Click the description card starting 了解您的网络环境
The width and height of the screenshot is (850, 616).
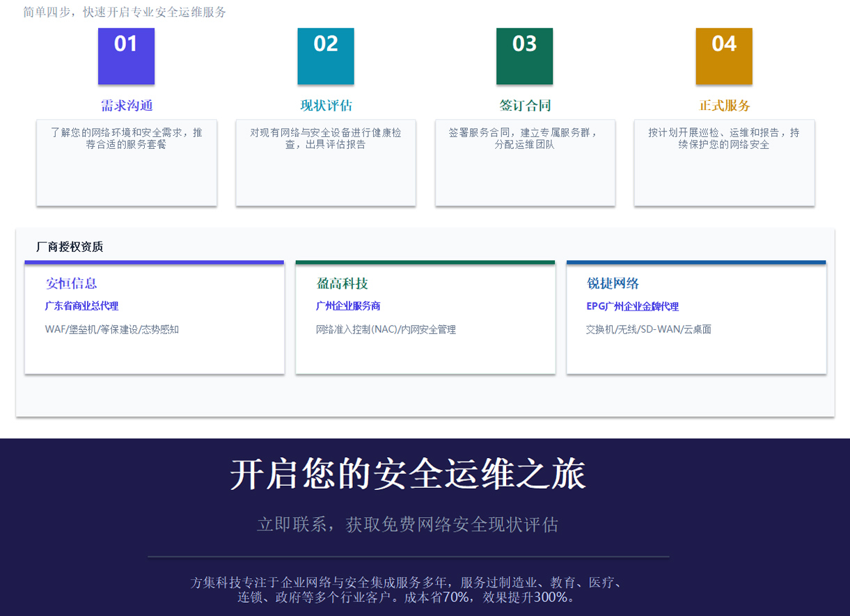pyautogui.click(x=127, y=163)
